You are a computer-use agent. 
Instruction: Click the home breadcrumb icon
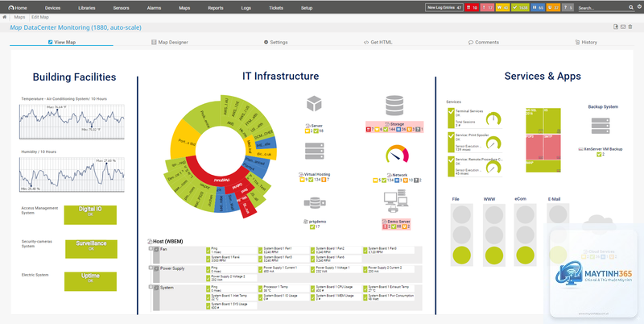5,17
